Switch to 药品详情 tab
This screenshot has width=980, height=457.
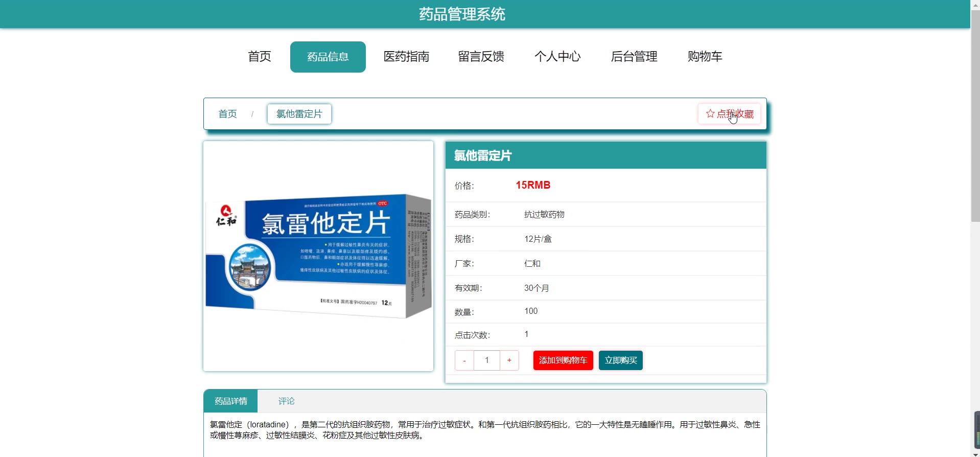tap(231, 401)
